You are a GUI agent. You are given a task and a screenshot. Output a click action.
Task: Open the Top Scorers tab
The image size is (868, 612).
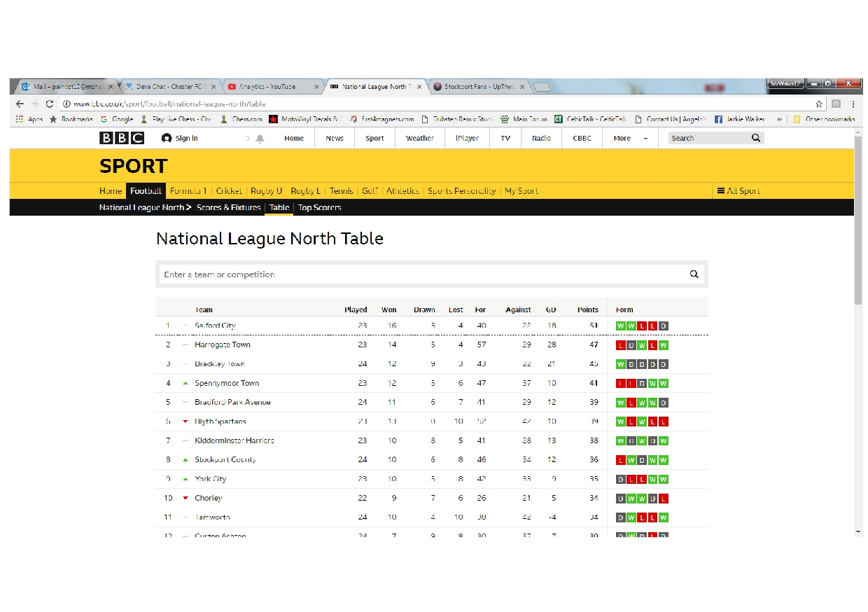(x=319, y=207)
